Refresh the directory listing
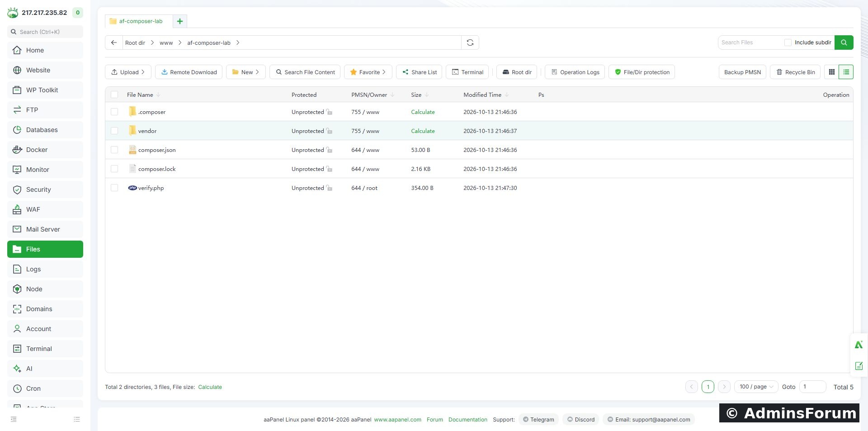The width and height of the screenshot is (868, 431). tap(470, 43)
